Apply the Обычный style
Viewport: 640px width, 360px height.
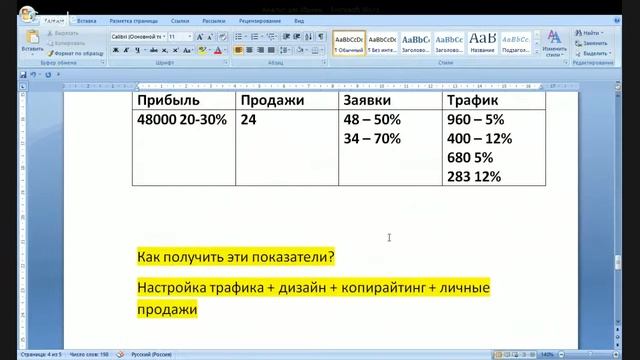pos(349,43)
